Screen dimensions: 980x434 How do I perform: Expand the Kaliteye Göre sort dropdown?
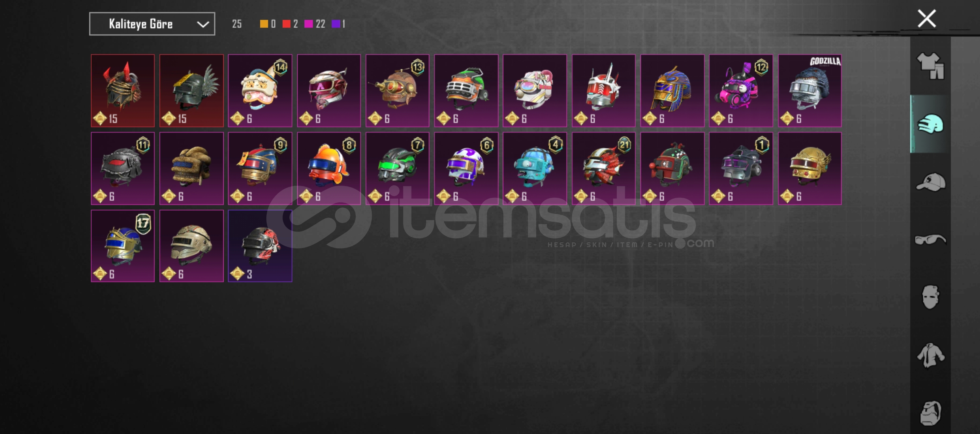tap(152, 24)
